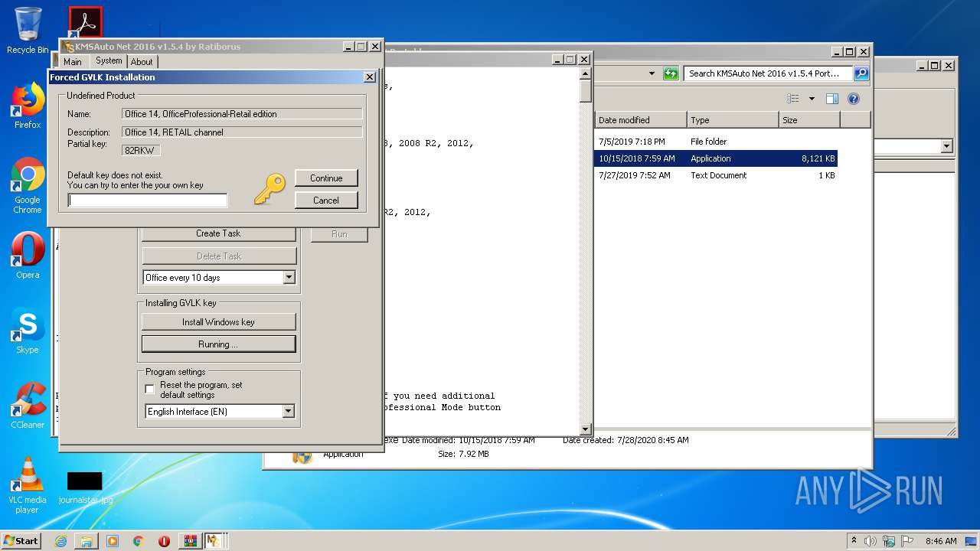Select the File folder row
The image size is (980, 551).
click(716, 142)
